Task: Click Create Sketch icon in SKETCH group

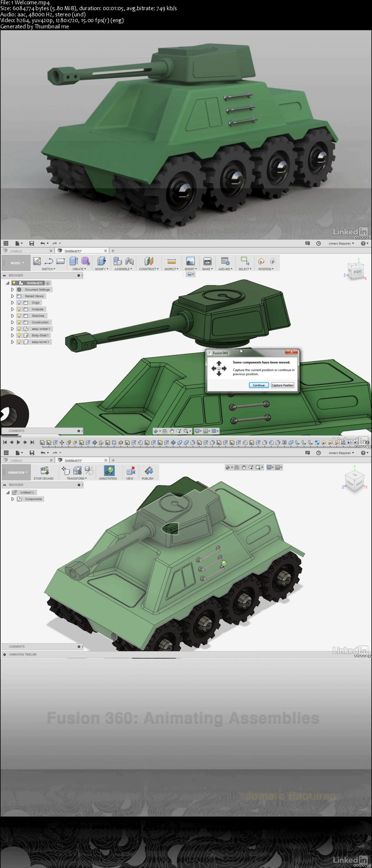Action: coord(37,261)
